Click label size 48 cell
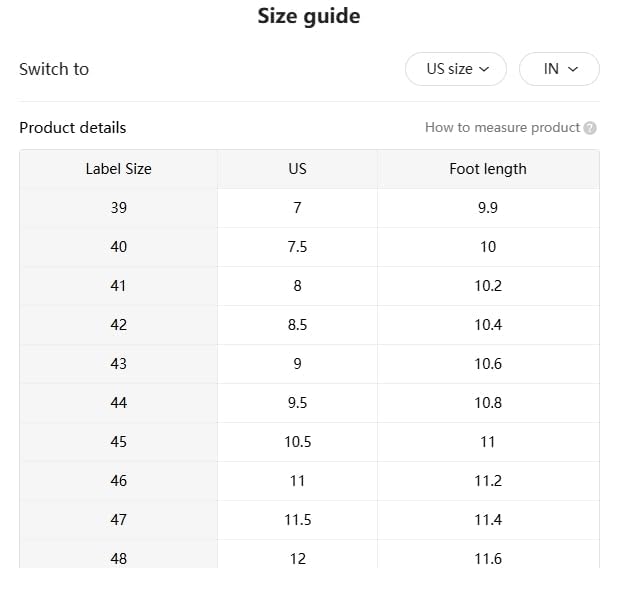 [x=118, y=558]
